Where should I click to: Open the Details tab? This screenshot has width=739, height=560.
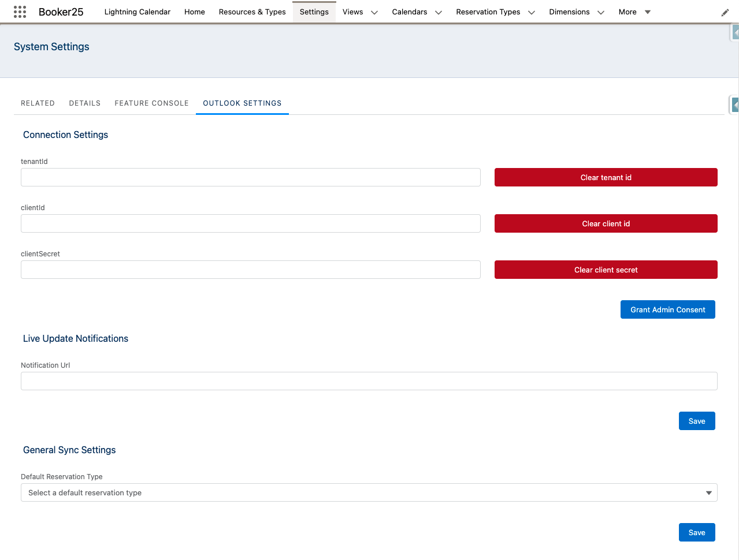coord(84,103)
